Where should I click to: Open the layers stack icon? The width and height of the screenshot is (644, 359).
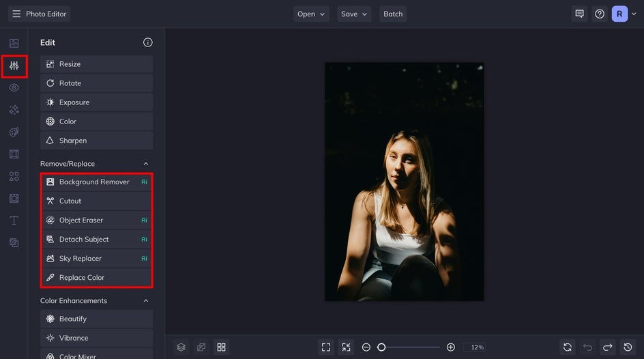[x=181, y=347]
